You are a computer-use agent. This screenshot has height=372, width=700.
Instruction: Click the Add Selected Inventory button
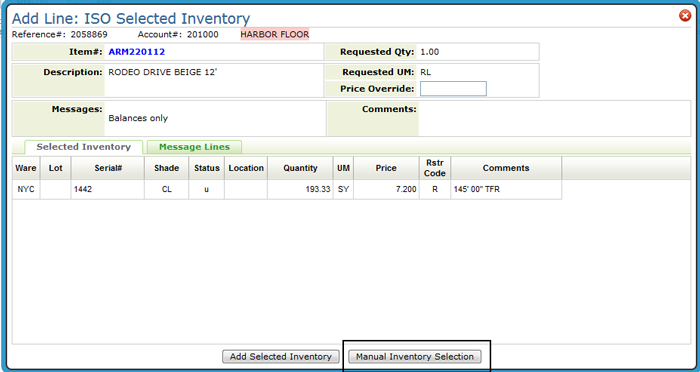(281, 356)
